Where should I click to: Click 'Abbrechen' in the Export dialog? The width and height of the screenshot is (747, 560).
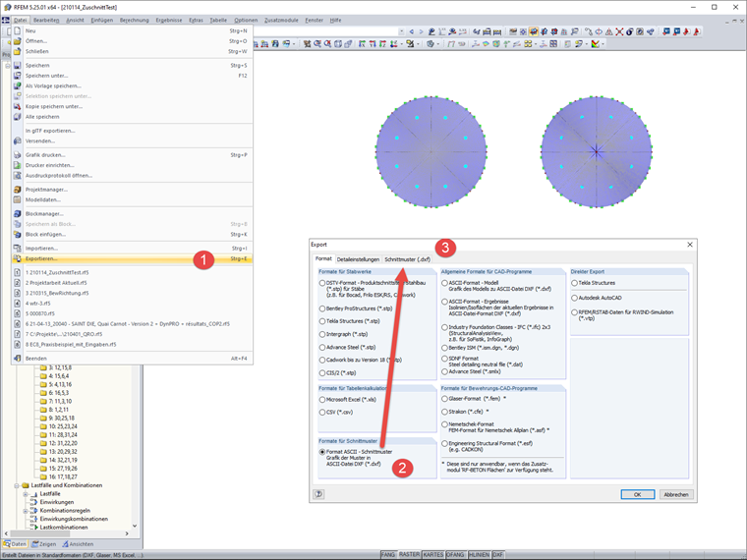click(676, 494)
